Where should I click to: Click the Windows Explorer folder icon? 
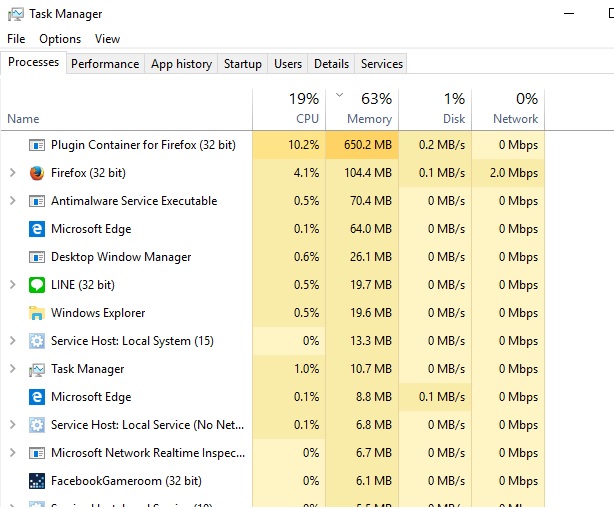(37, 313)
